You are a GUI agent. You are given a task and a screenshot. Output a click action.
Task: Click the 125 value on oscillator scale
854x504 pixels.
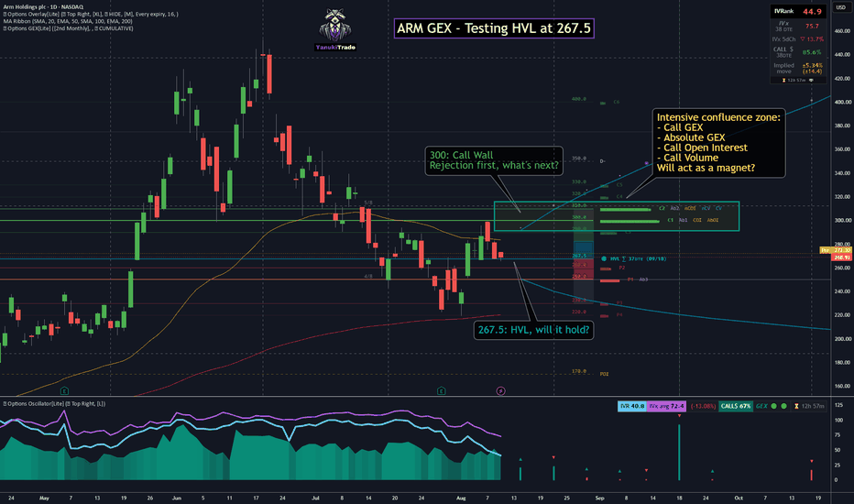click(x=839, y=405)
